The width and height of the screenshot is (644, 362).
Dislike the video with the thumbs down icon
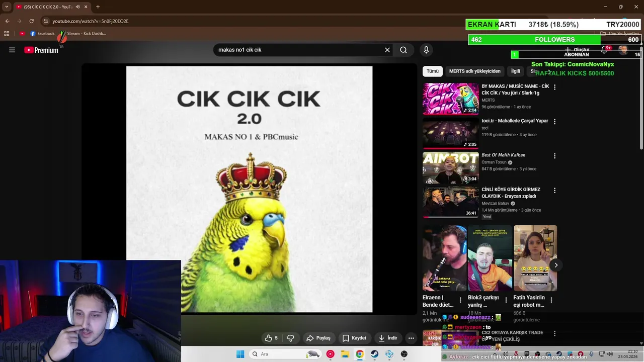[290, 338]
